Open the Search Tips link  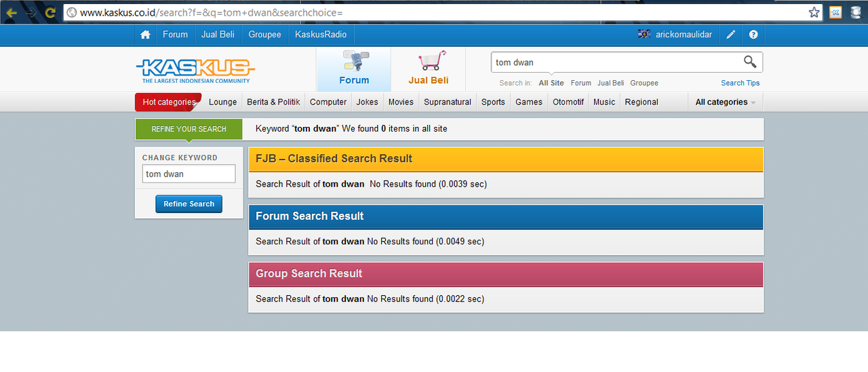[741, 83]
